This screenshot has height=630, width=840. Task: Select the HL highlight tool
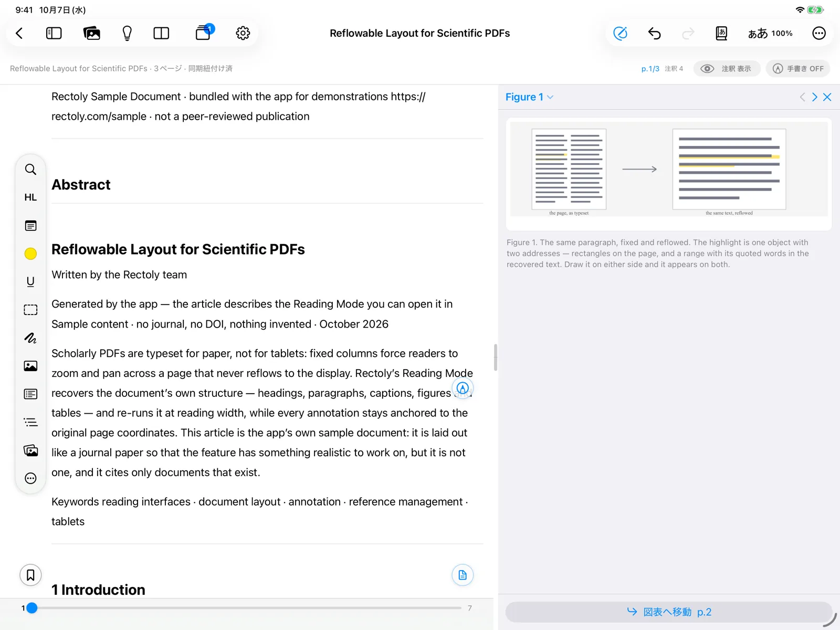point(30,197)
